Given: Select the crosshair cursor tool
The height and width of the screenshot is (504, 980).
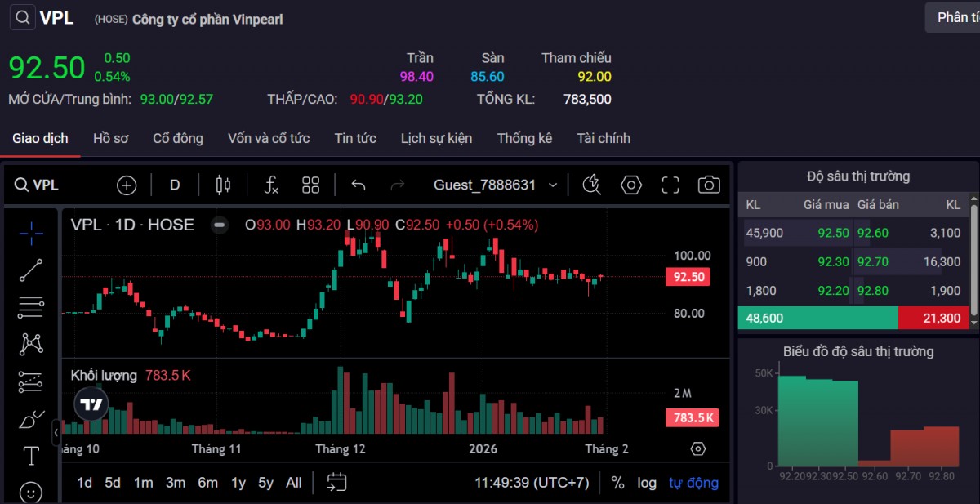Looking at the screenshot, I should pos(30,234).
